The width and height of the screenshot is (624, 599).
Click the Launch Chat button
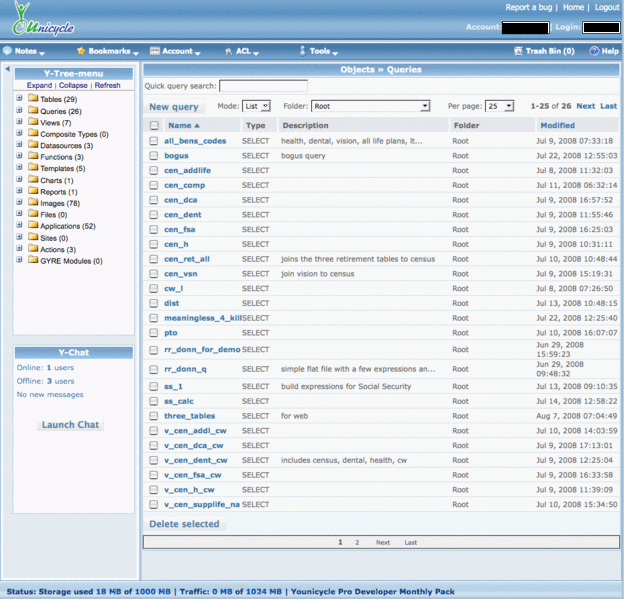pyautogui.click(x=70, y=425)
